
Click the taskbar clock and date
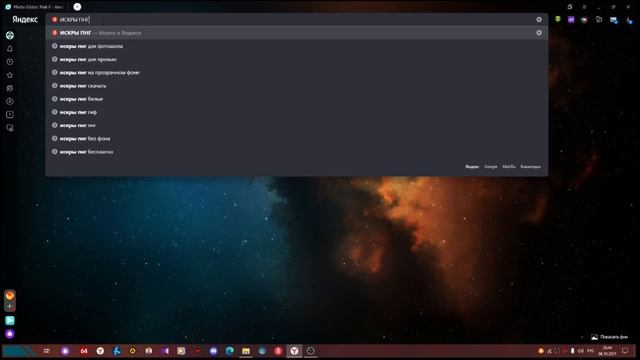pos(607,351)
